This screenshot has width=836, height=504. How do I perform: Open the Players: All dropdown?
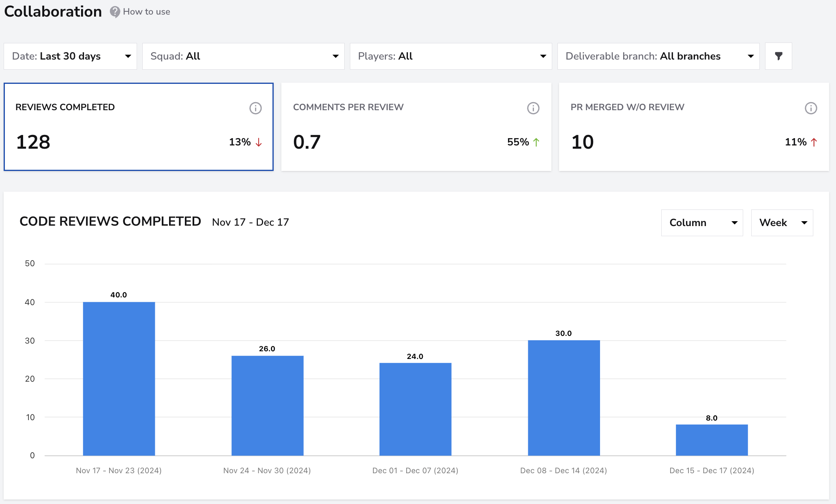(451, 56)
